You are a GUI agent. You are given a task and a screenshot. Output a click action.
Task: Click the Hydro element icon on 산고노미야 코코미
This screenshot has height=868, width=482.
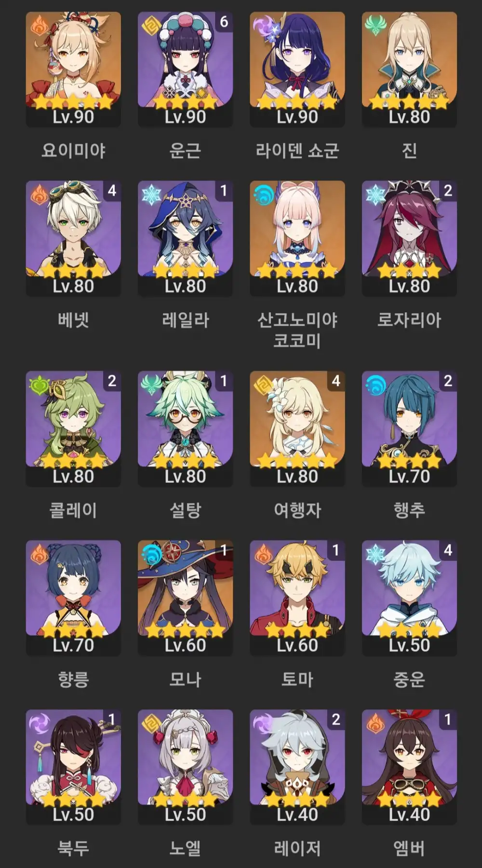(264, 195)
